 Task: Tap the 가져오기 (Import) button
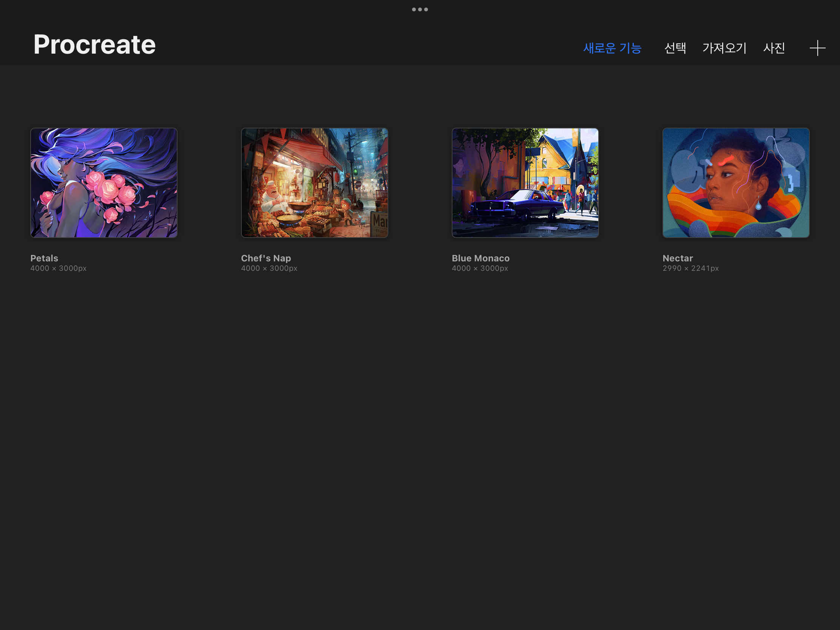point(724,48)
